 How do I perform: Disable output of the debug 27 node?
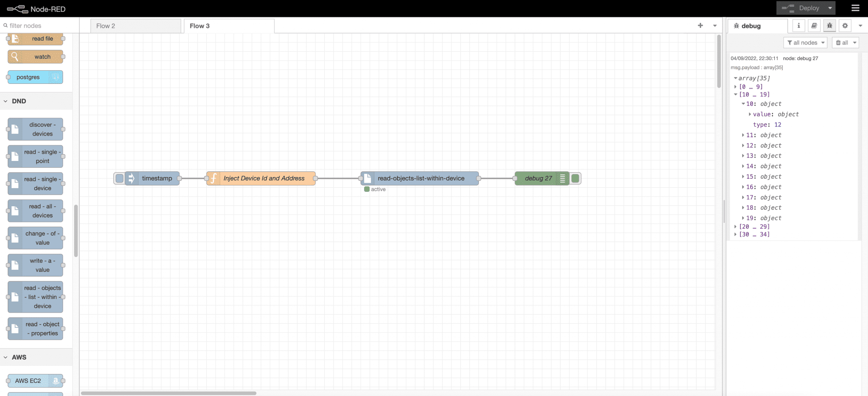pos(575,178)
